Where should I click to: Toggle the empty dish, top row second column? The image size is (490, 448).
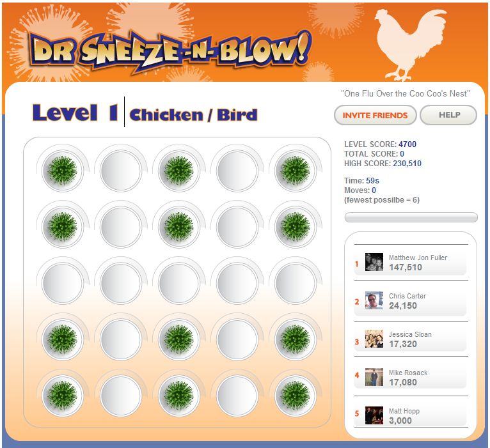121,171
